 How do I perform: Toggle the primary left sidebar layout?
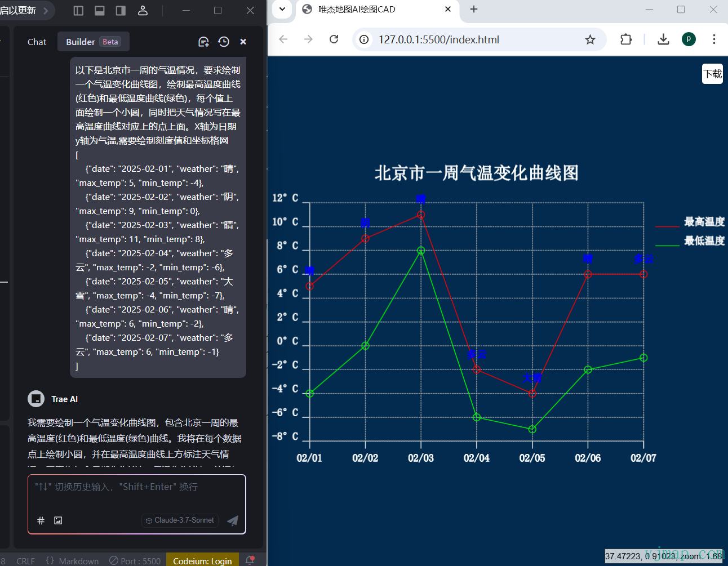79,10
